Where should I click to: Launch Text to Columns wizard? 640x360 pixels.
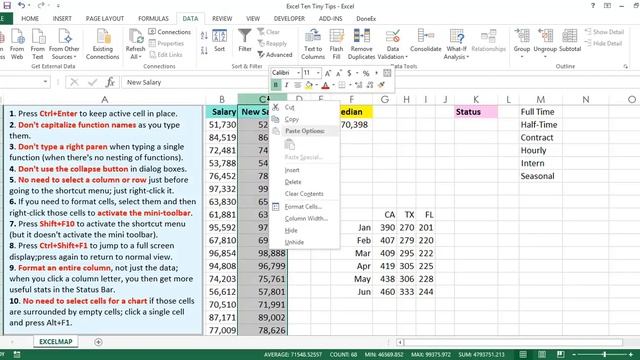(313, 44)
